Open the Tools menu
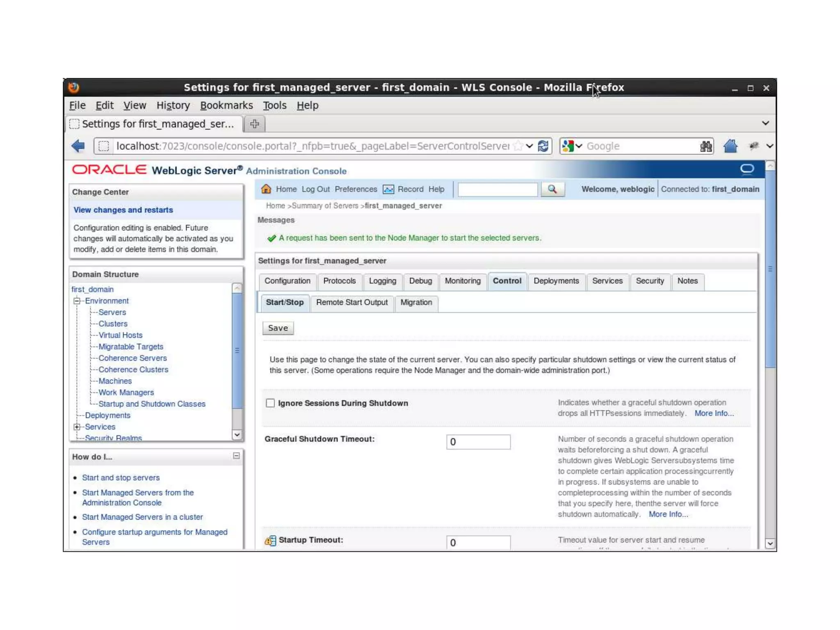Viewport: 840px width, 630px height. click(274, 105)
